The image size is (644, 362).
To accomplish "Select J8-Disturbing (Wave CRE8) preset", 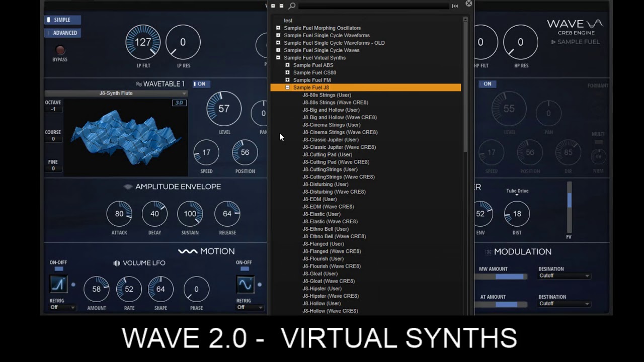I will (x=334, y=192).
